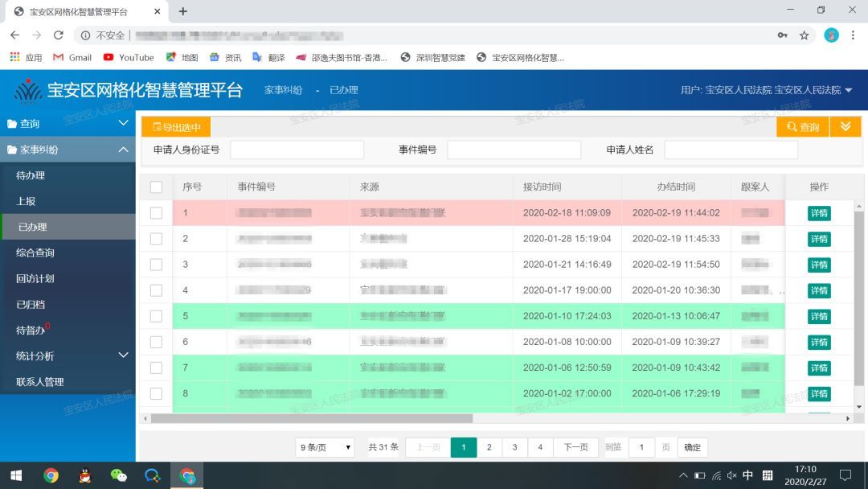Open Gmail from the bookmarks bar
Viewport: 868px width, 489px height.
72,57
